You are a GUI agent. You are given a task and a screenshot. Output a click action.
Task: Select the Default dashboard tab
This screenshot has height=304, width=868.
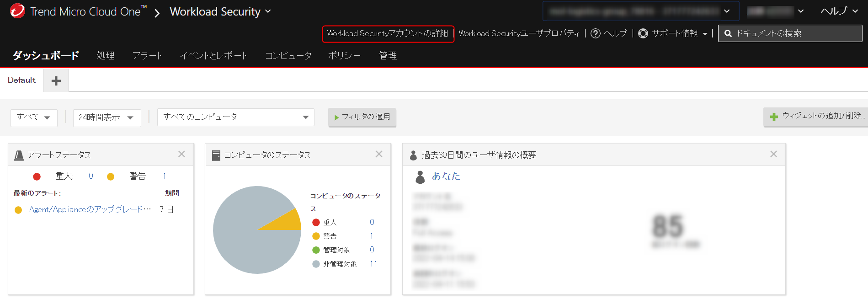coord(21,80)
